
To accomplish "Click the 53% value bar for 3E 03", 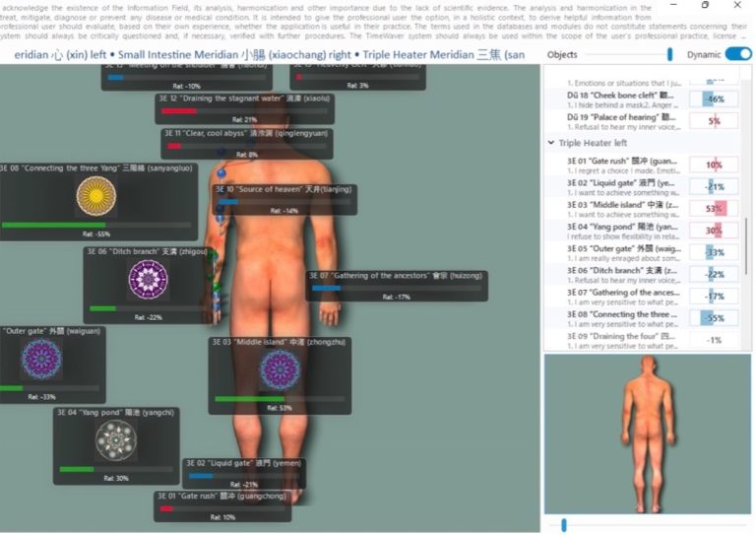I will coord(714,209).
